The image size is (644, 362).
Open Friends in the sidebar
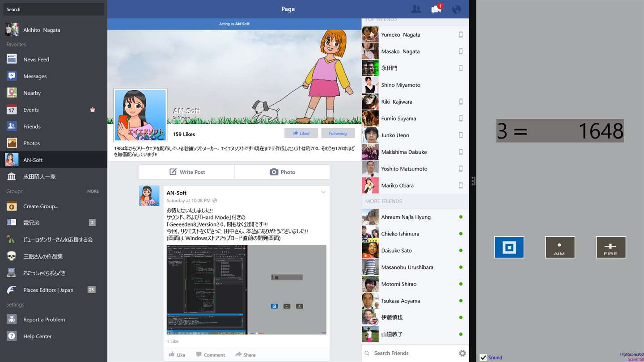(x=54, y=126)
